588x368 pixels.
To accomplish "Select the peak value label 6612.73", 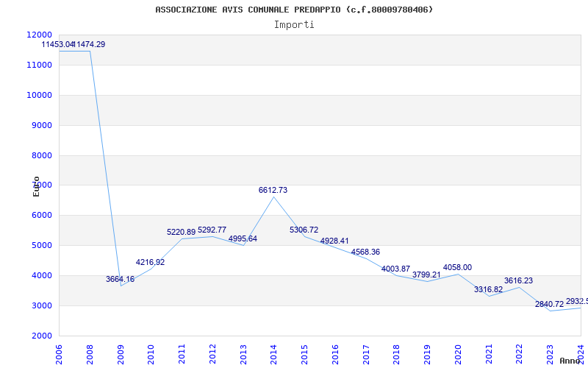I will tap(273, 190).
